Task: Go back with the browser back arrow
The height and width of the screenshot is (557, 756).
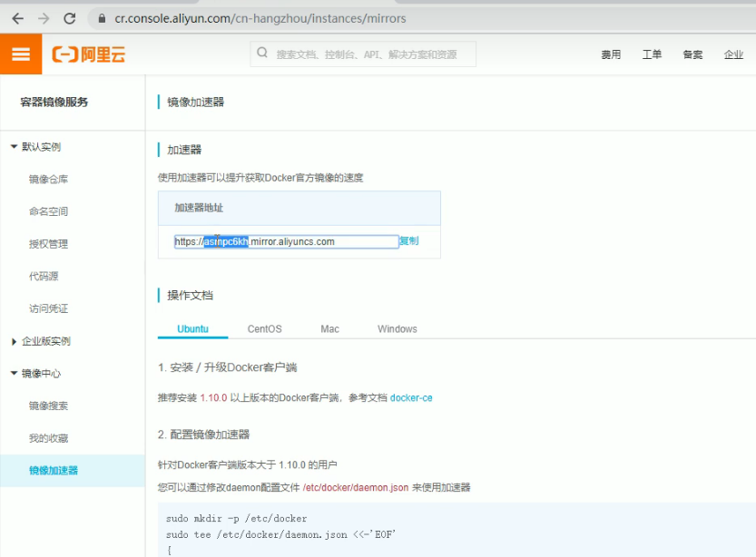Action: (18, 19)
